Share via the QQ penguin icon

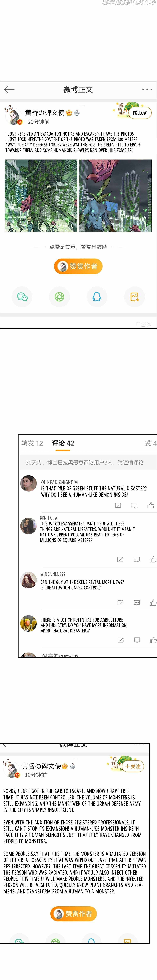[97, 296]
